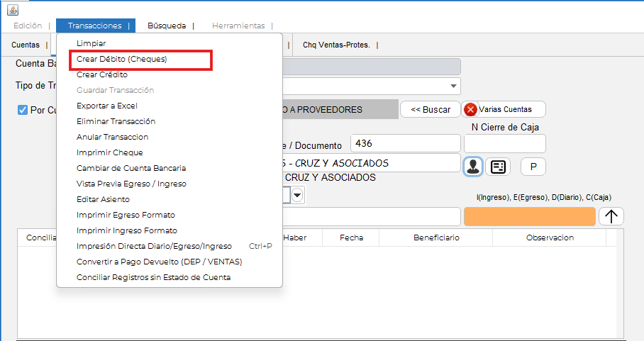Click the person icon button beside beneficiary

point(473,167)
